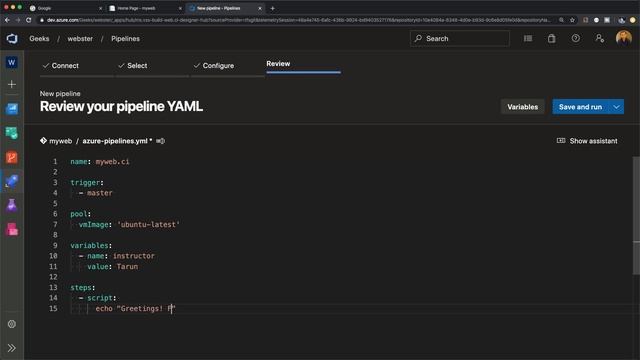The width and height of the screenshot is (640, 360).
Task: Click the Search box
Action: (x=460, y=38)
